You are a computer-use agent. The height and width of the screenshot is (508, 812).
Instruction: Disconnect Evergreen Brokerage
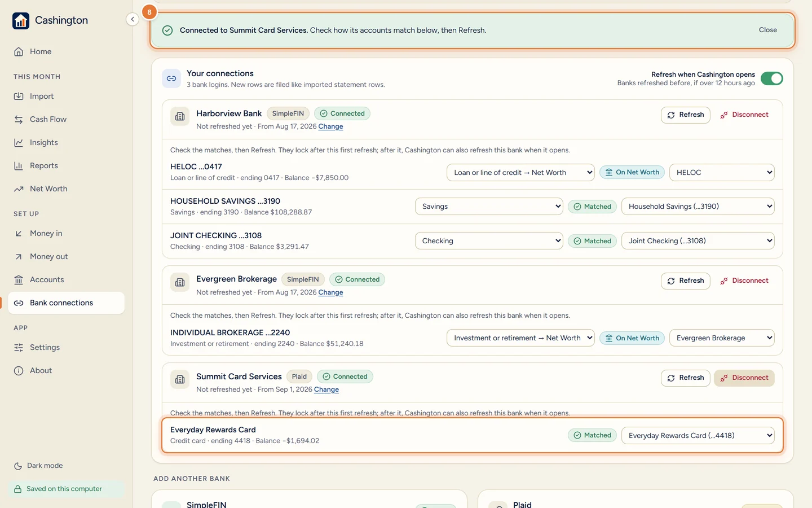pos(744,281)
